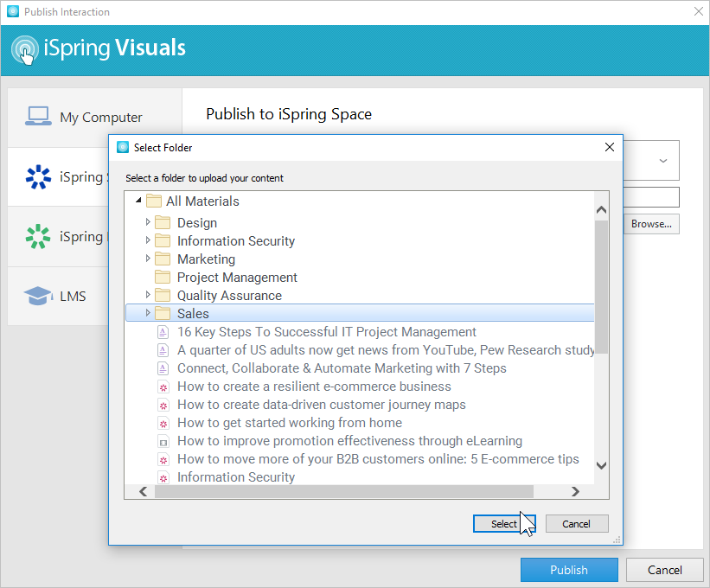Click document icon beside 16 Key Steps
The width and height of the screenshot is (710, 588).
coord(163,332)
